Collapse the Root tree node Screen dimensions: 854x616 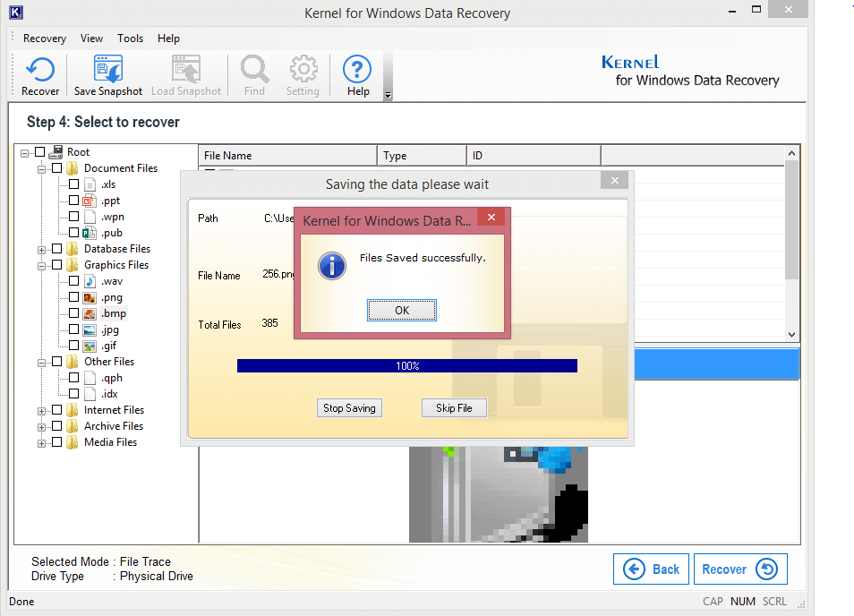coord(24,154)
